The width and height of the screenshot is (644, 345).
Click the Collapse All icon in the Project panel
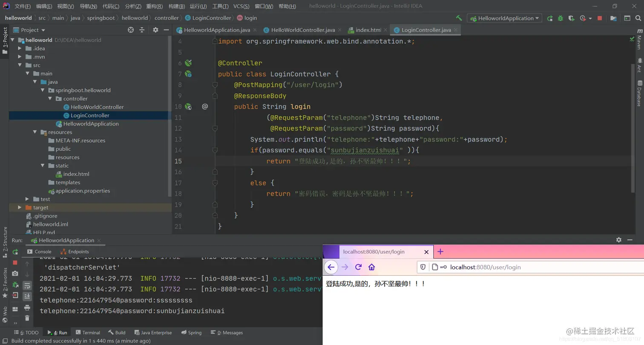(142, 30)
